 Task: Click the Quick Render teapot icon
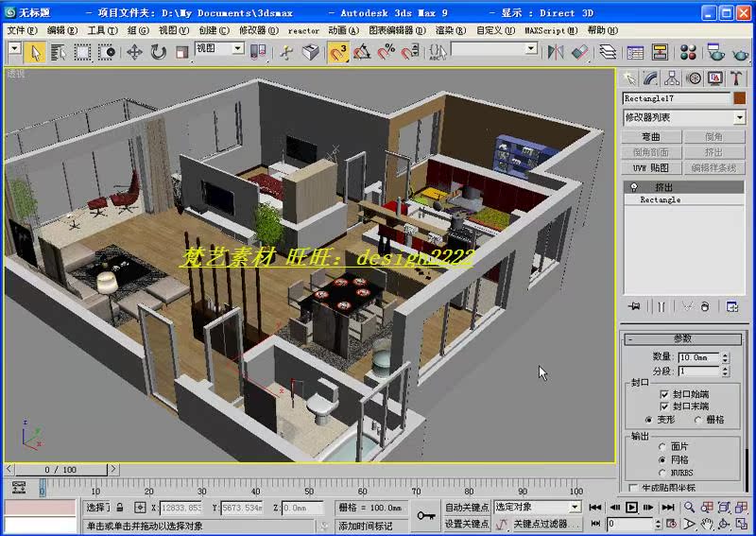click(x=741, y=53)
